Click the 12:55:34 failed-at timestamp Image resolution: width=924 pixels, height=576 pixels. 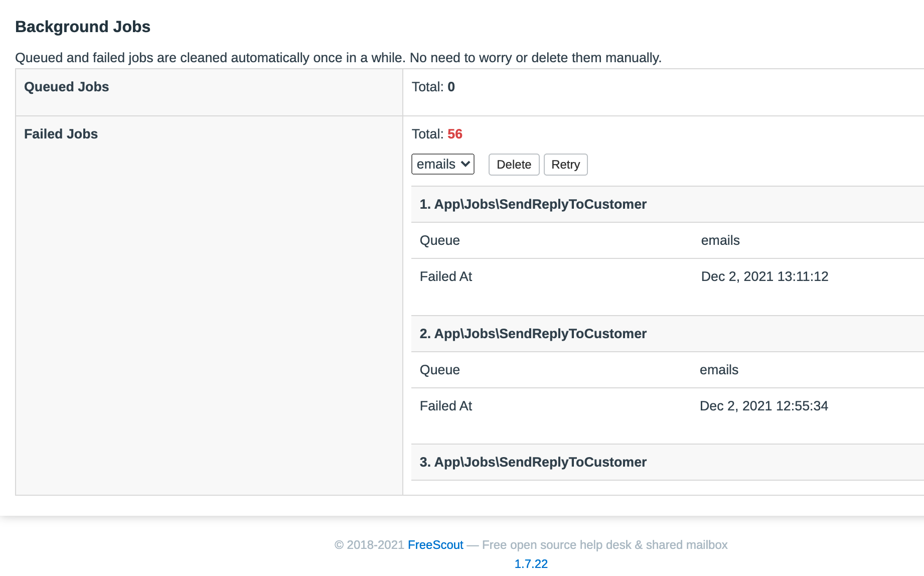point(763,406)
